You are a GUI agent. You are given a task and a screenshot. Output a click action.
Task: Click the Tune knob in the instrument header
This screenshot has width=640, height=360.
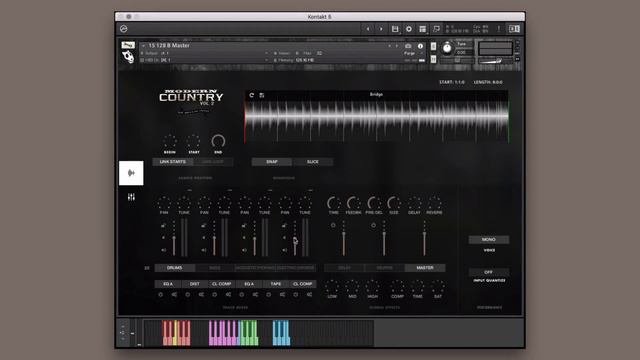click(x=447, y=48)
